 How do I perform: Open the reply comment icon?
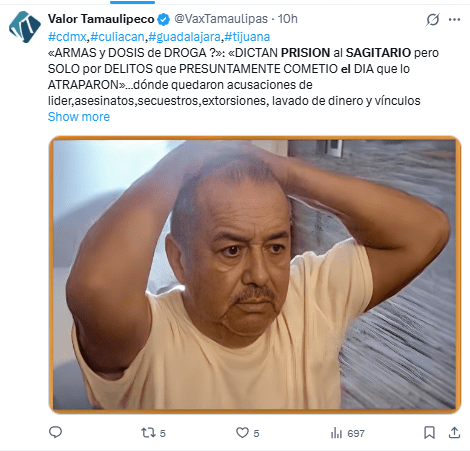coord(55,433)
